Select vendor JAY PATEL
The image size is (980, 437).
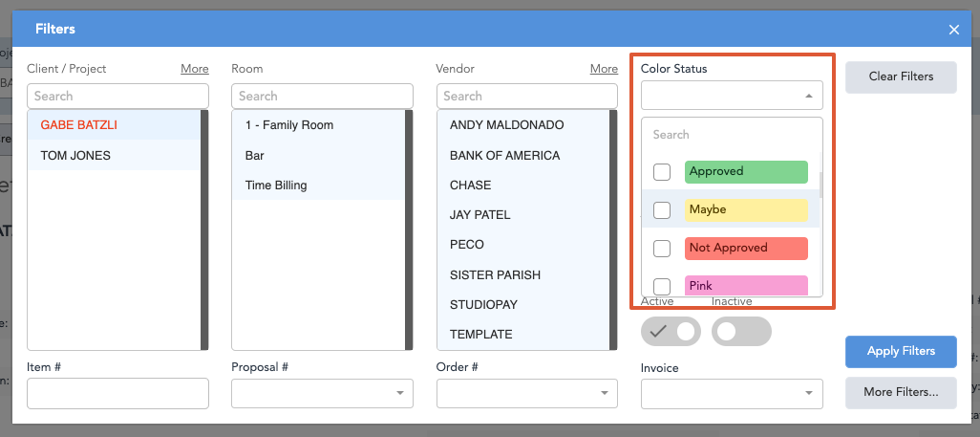523,215
